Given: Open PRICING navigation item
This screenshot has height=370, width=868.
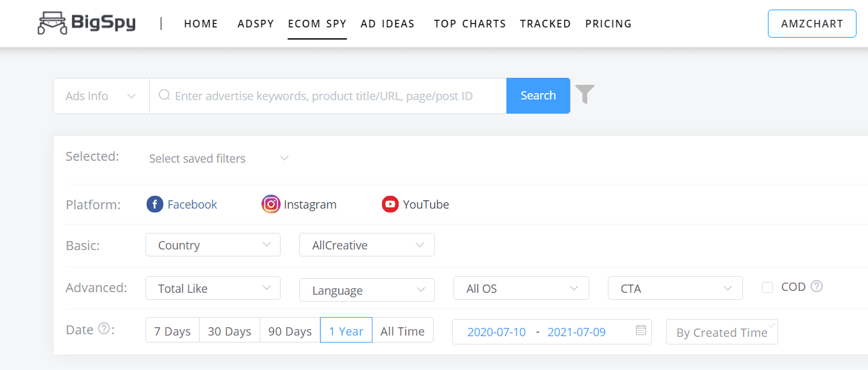Looking at the screenshot, I should 608,24.
